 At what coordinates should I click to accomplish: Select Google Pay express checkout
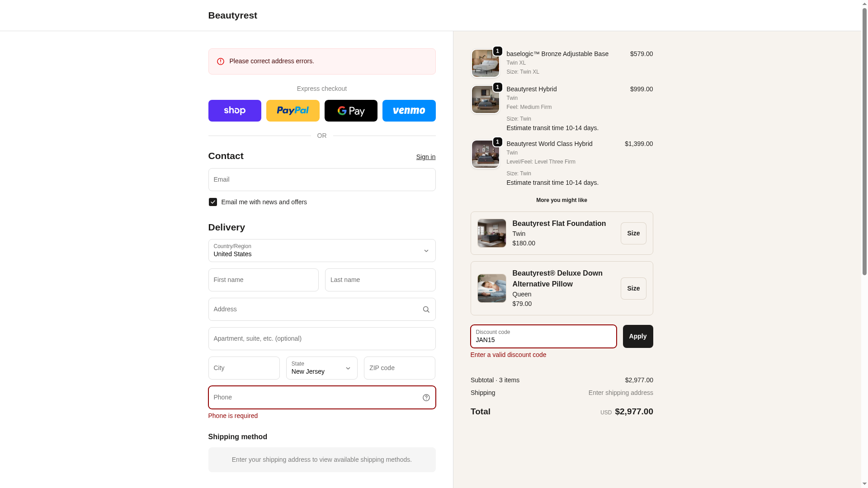tap(351, 111)
